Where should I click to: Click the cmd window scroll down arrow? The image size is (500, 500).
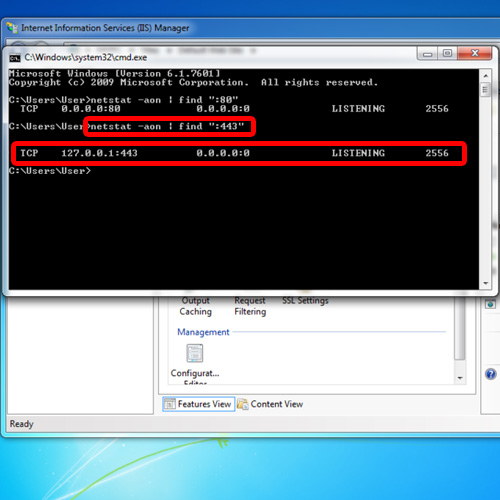486,283
